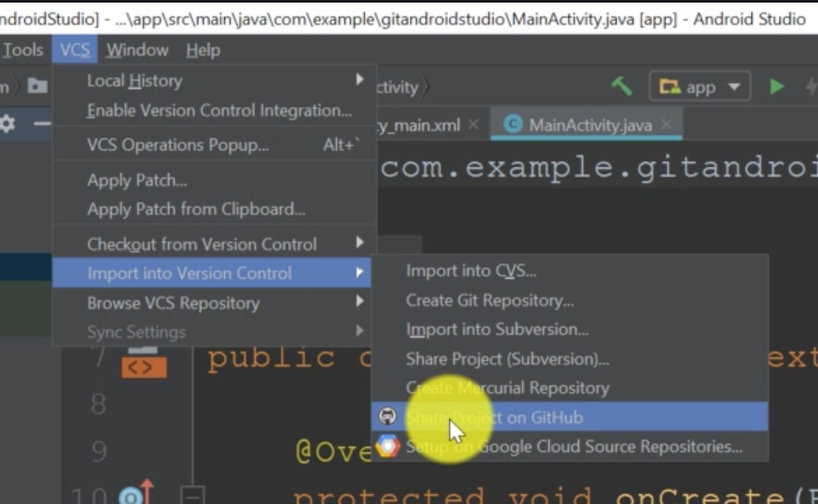
Task: Click the package name text in editor
Action: [599, 167]
